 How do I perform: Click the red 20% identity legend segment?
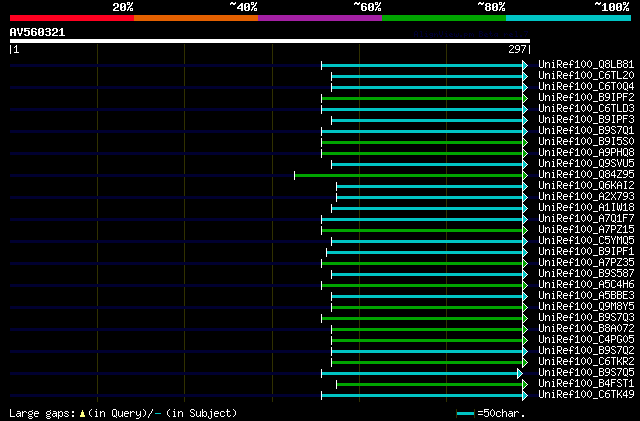72,18
